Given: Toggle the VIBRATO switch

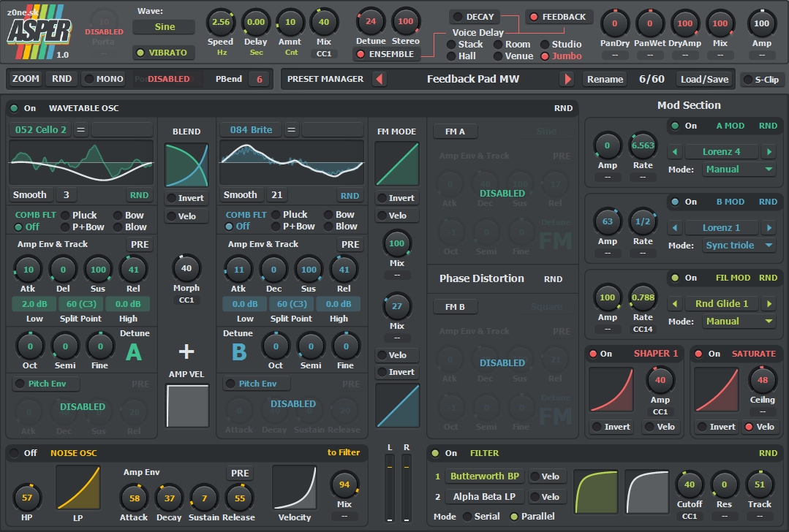Looking at the screenshot, I should (x=164, y=53).
